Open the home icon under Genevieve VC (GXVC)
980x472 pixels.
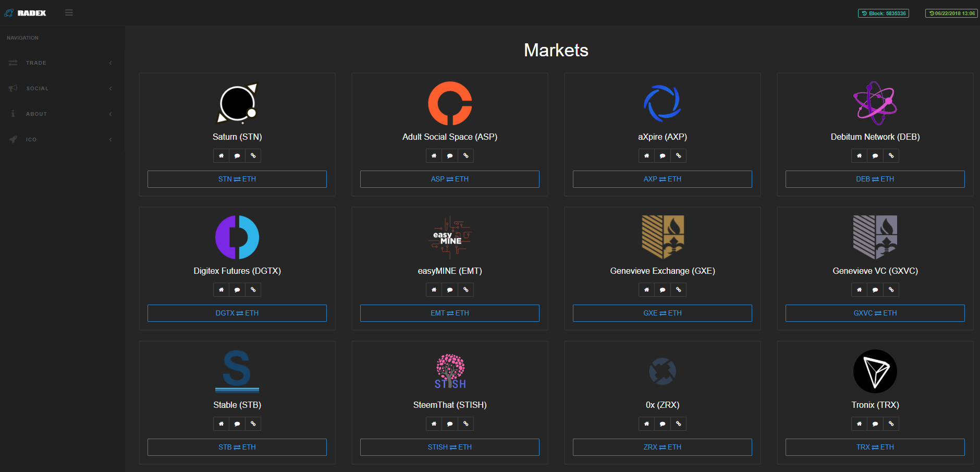point(859,289)
